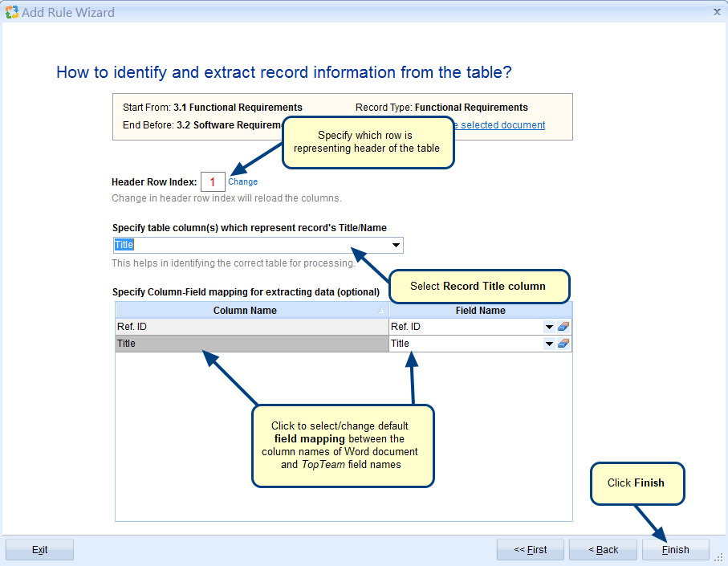
Task: Click the '3.1 Functional Requirements' start text
Action: tap(238, 108)
